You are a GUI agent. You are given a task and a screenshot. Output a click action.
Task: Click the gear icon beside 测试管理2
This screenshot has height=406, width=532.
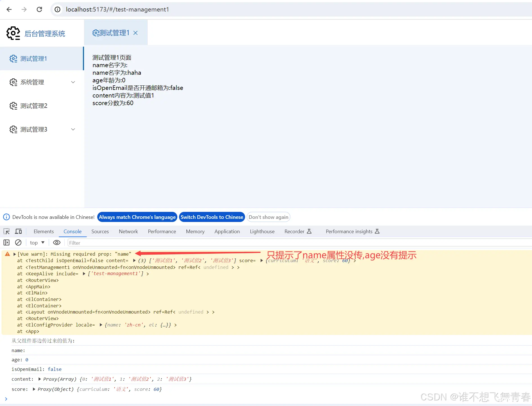pyautogui.click(x=13, y=106)
